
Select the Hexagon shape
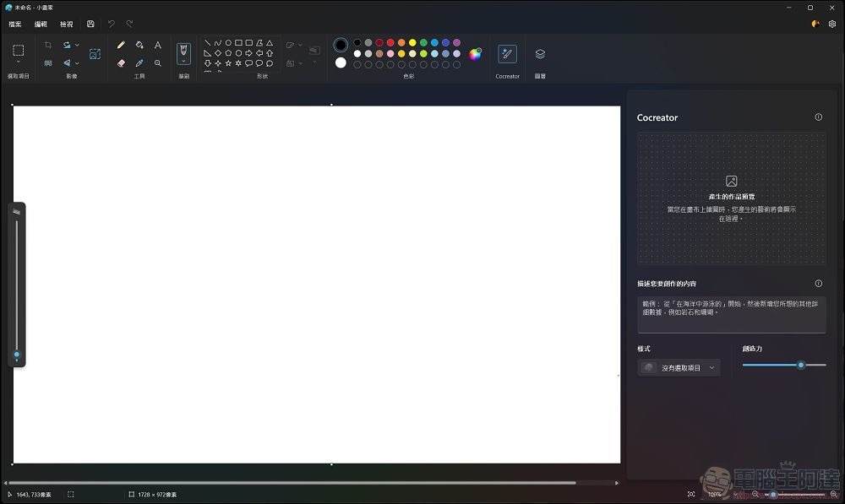pos(238,53)
